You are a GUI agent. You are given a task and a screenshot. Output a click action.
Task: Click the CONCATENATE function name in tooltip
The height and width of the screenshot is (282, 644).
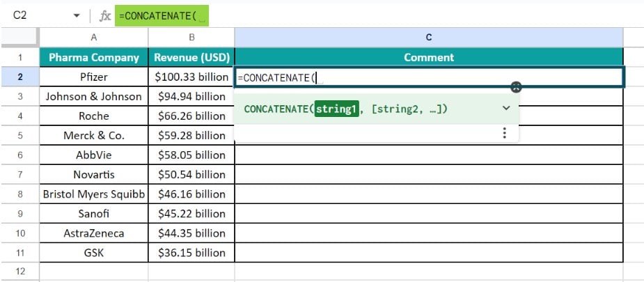276,109
